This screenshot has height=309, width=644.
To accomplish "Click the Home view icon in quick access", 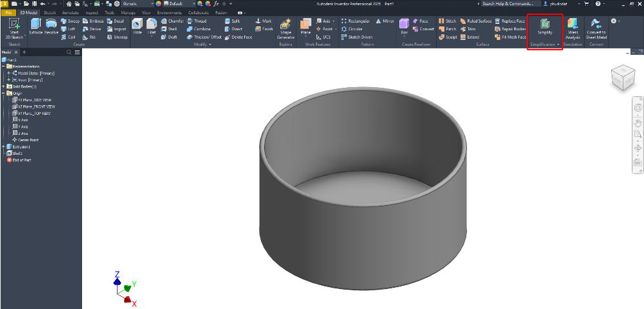I will [x=68, y=3].
